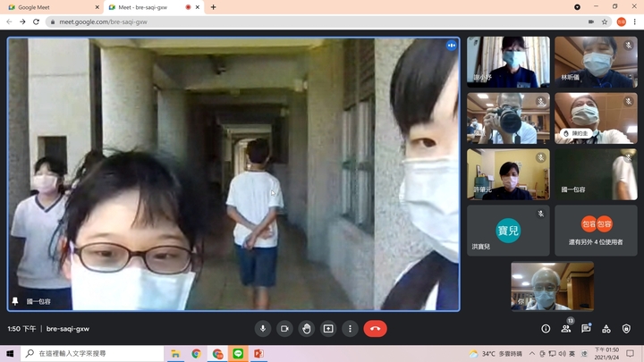Click the tile showing 4 other users
This screenshot has height=362, width=644.
(596, 231)
